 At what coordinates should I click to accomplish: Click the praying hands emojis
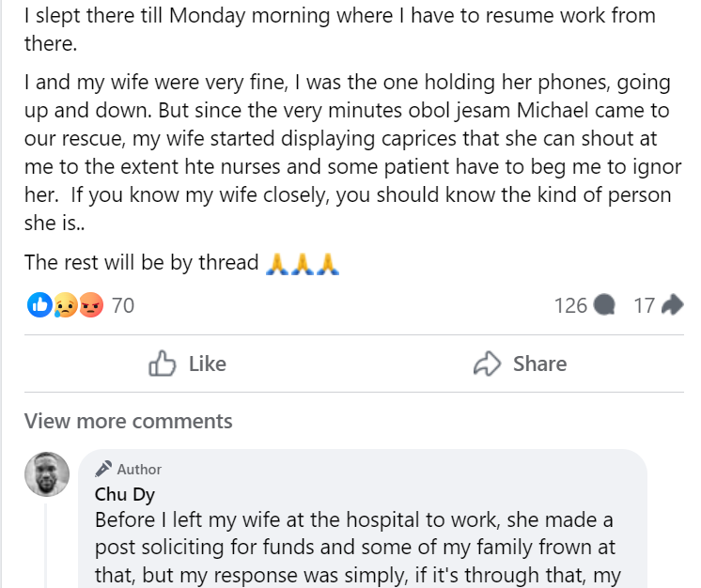(302, 263)
